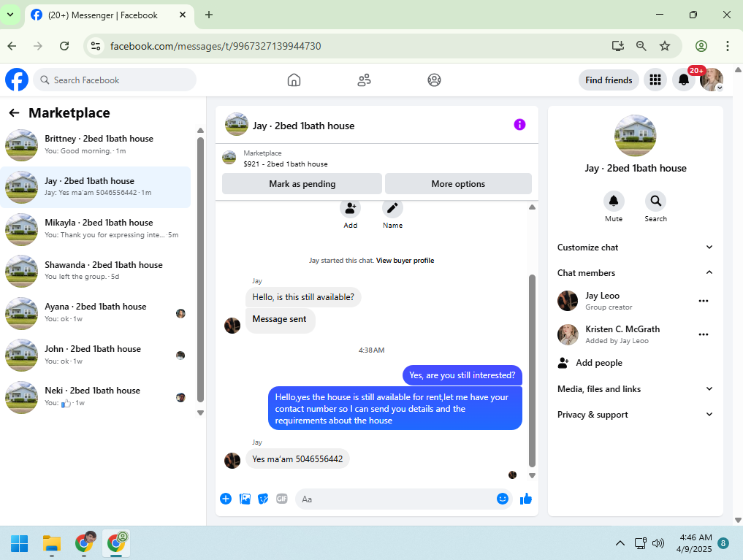This screenshot has height=560, width=743.
Task: Open Ayana's 2bed 1bath house conversation
Action: tap(96, 313)
